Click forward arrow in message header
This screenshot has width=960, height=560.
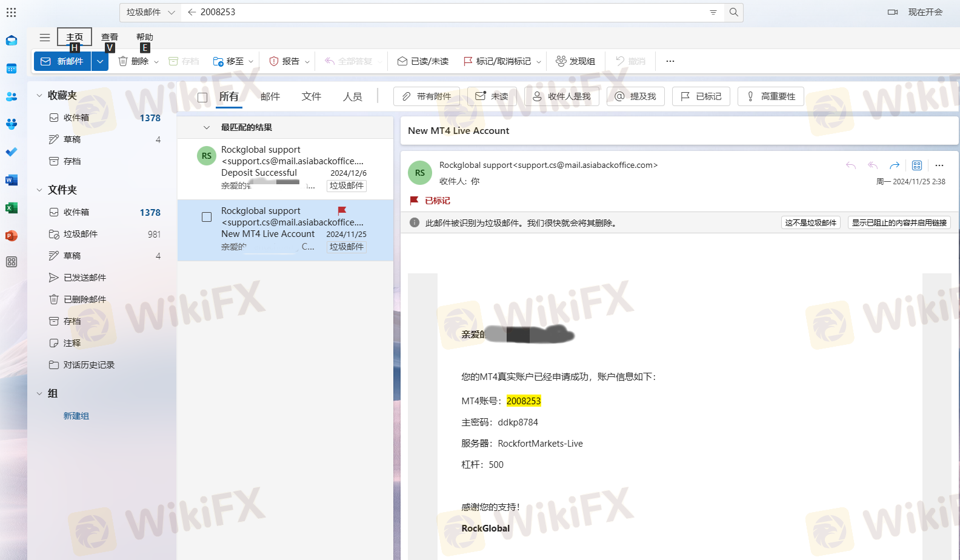tap(895, 165)
